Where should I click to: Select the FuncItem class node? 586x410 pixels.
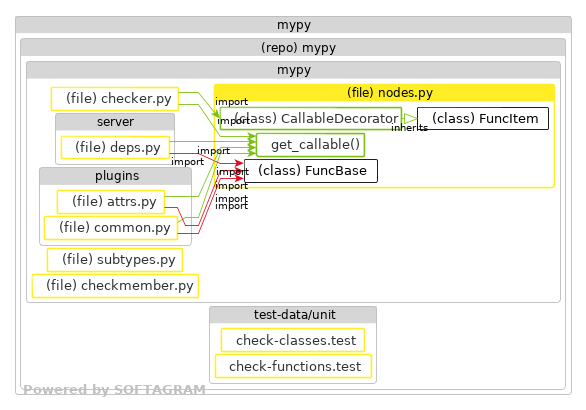pos(483,118)
